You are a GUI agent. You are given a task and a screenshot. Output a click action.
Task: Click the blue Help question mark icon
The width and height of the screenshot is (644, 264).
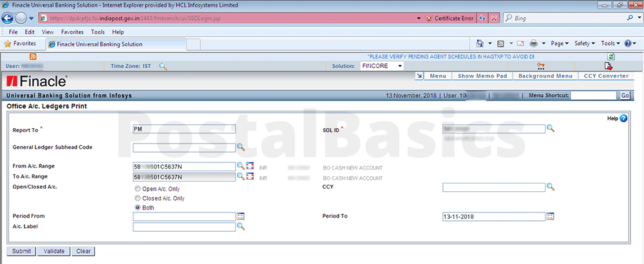(x=623, y=118)
